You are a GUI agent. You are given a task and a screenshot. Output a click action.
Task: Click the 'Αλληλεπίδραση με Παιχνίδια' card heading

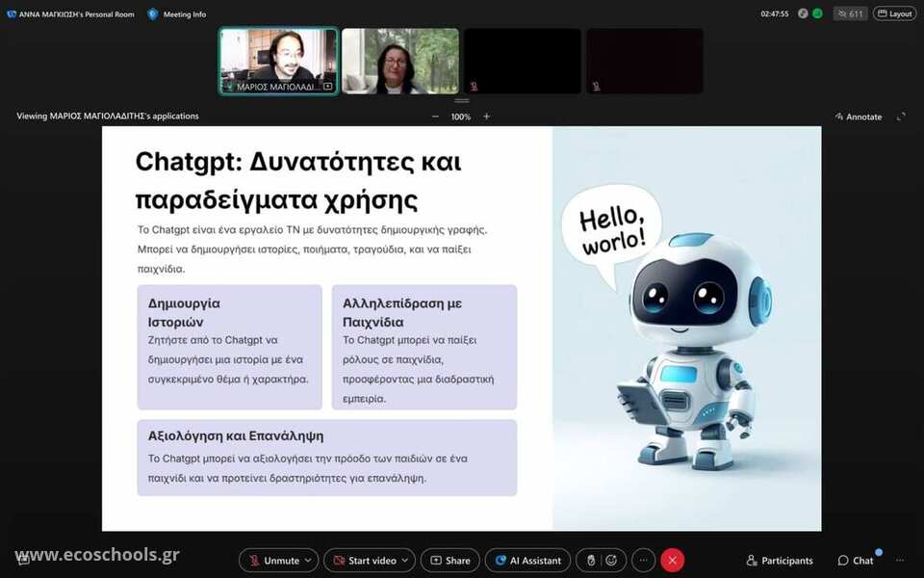[x=402, y=312]
